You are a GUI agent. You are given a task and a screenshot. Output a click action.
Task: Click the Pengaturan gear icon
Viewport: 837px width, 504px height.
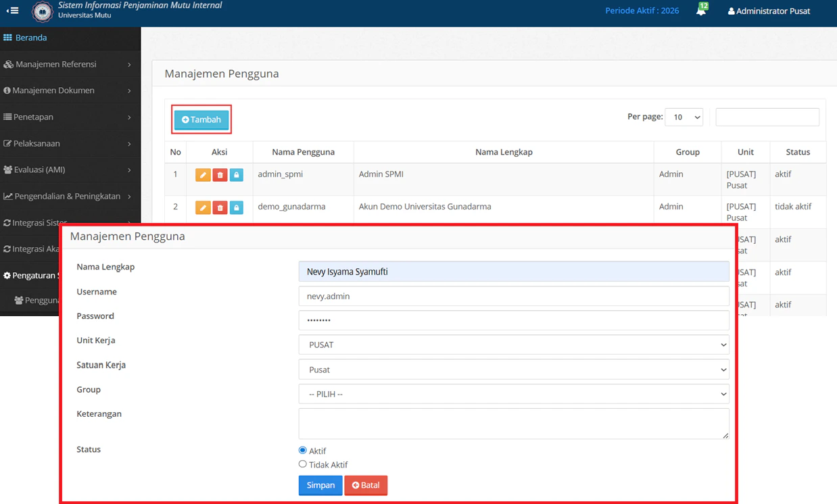(x=7, y=276)
